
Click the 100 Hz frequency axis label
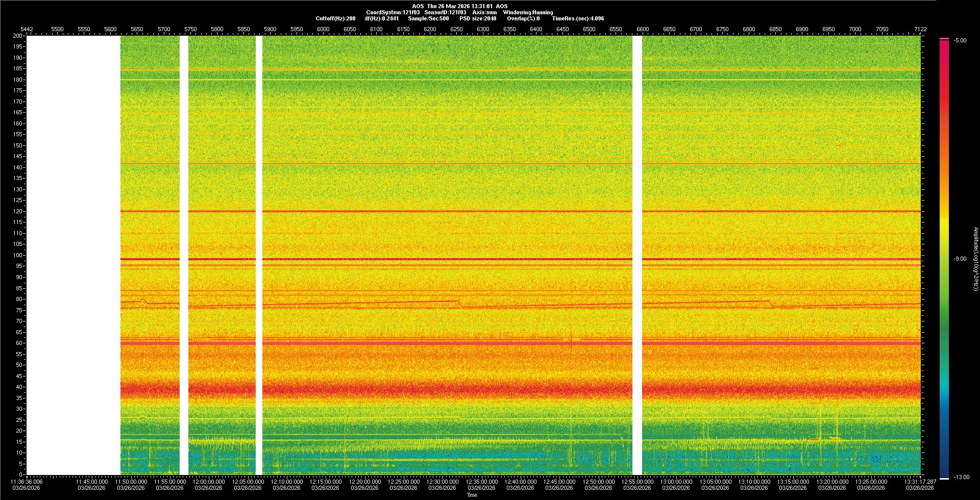tap(18, 255)
